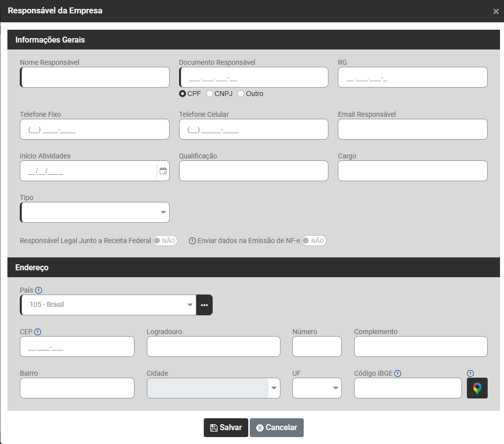Expand the Cidade dropdown
The image size is (504, 444).
(274, 388)
